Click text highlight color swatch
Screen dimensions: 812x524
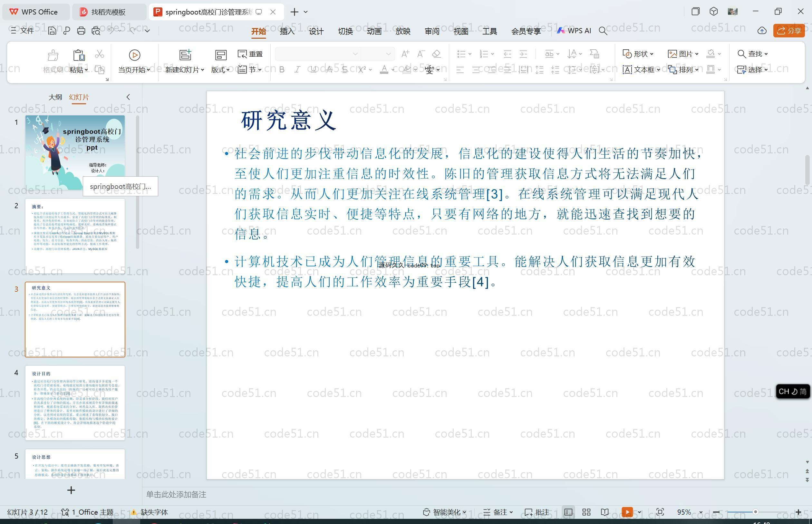pos(407,70)
